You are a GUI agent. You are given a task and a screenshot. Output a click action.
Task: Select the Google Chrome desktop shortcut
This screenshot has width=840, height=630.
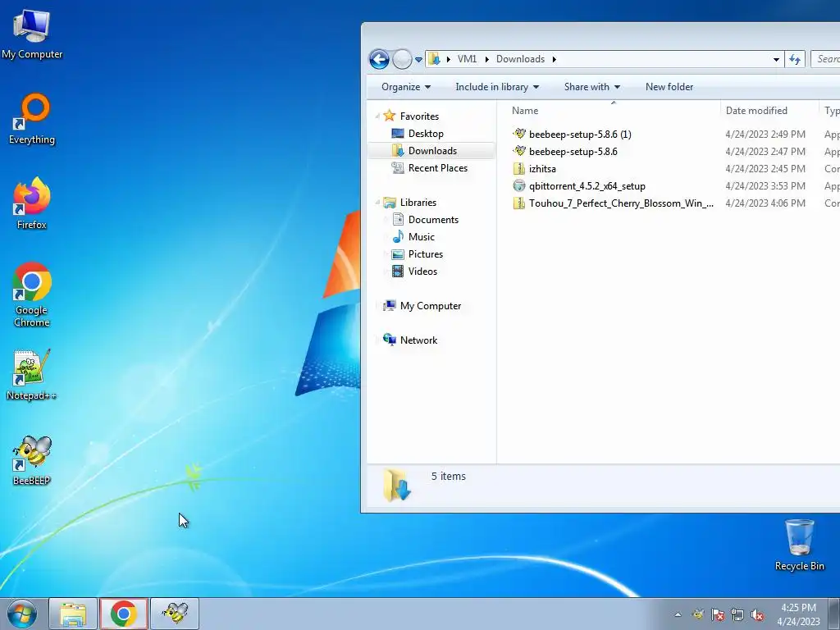[x=32, y=294]
